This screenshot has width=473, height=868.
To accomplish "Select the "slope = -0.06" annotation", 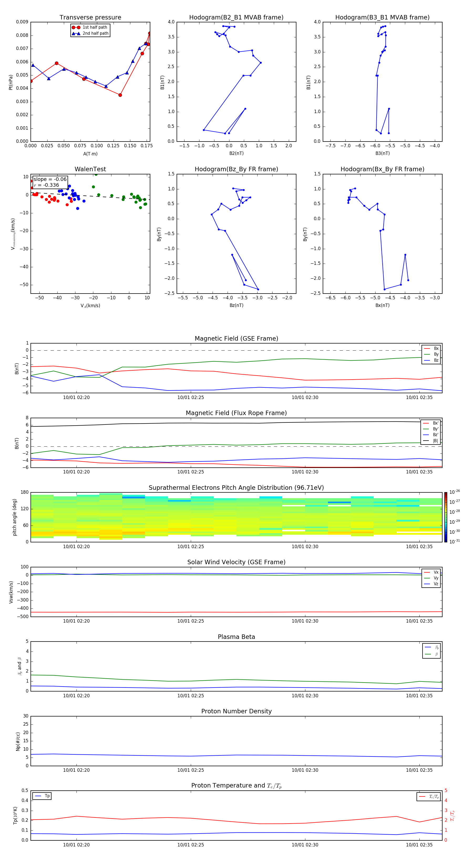I will coord(50,179).
